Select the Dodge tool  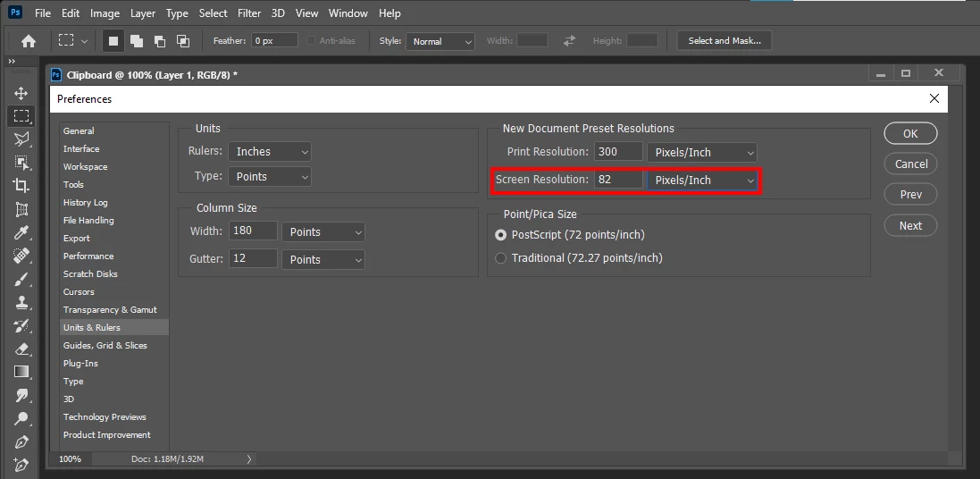21,418
